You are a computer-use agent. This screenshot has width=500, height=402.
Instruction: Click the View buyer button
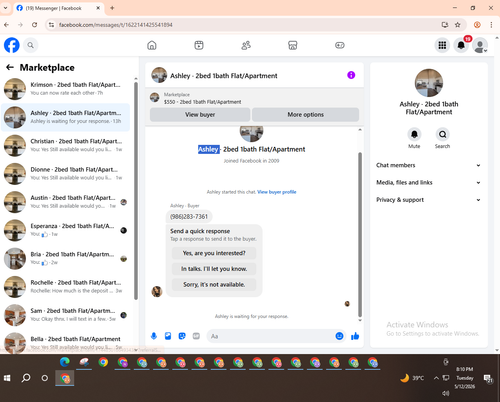click(200, 115)
